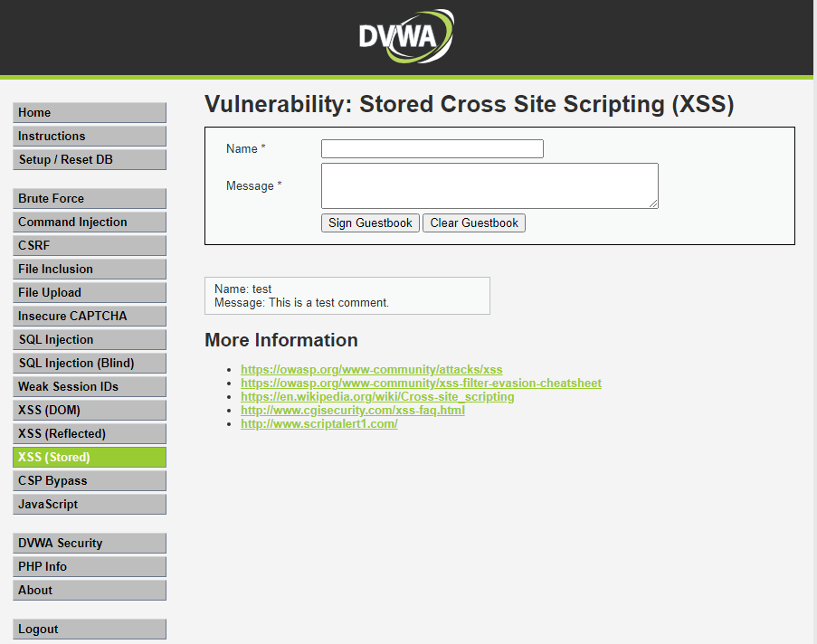This screenshot has width=817, height=644.
Task: Go to Insecure CAPTCHA page
Action: (90, 316)
